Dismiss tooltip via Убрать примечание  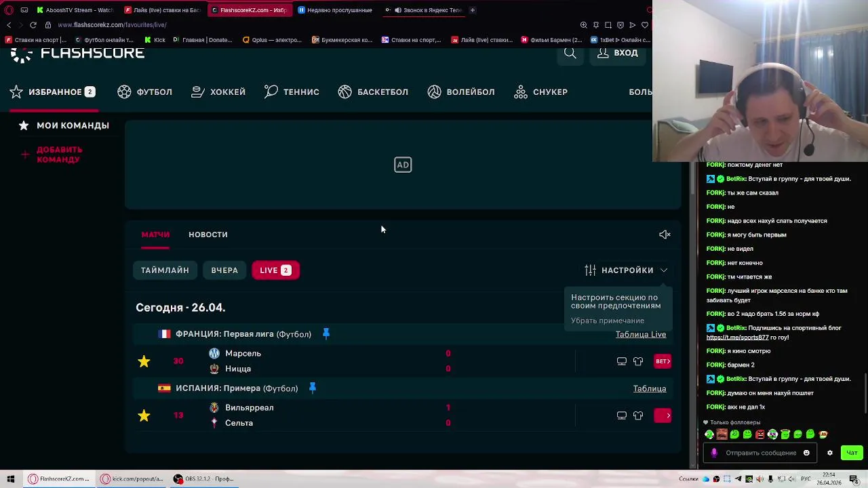[x=608, y=321]
